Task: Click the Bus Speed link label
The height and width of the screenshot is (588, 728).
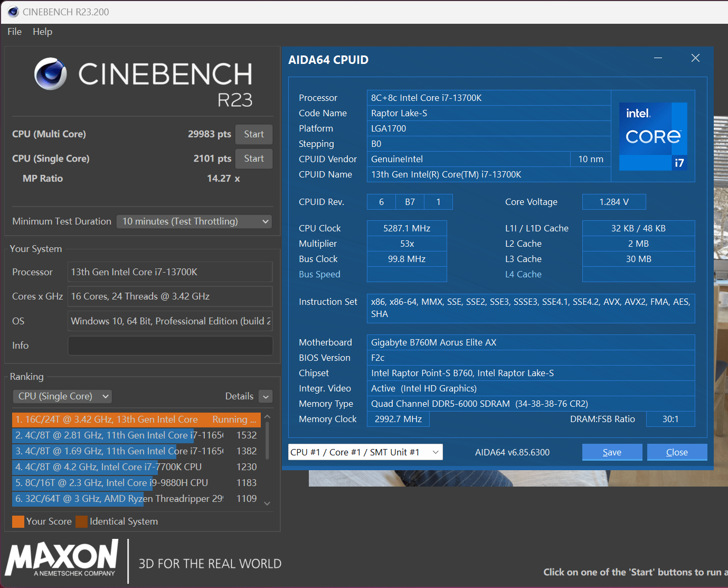Action: click(x=319, y=274)
